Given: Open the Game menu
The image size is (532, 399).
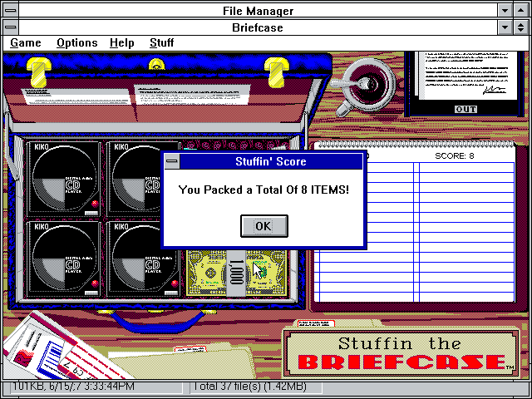Looking at the screenshot, I should click(x=26, y=42).
